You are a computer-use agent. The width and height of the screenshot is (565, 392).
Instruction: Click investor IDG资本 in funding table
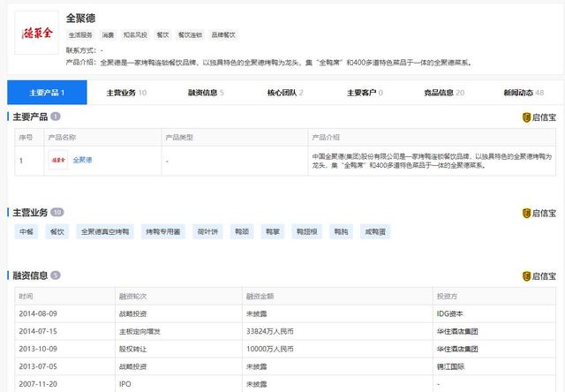click(449, 313)
